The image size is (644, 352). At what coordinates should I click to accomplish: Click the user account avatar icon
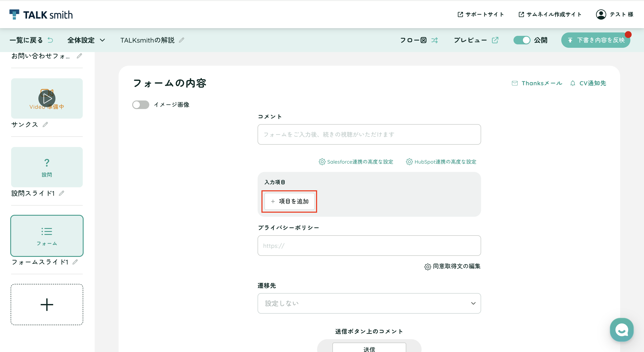pyautogui.click(x=601, y=15)
